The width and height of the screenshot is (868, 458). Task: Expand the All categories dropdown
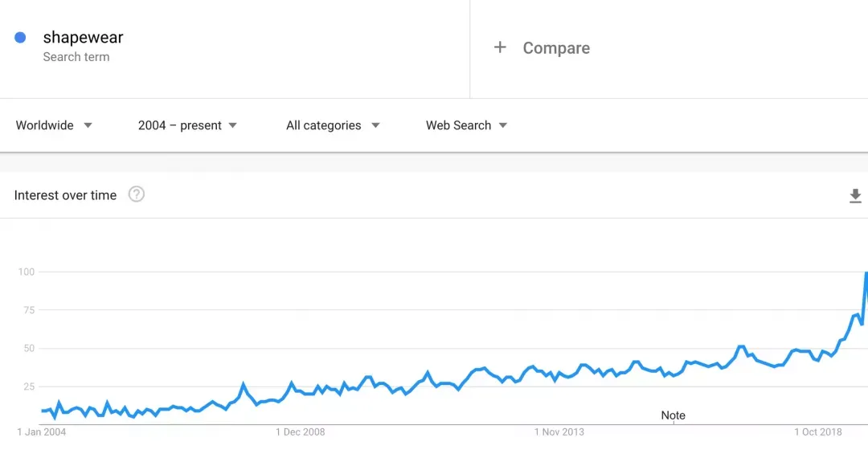pyautogui.click(x=333, y=125)
